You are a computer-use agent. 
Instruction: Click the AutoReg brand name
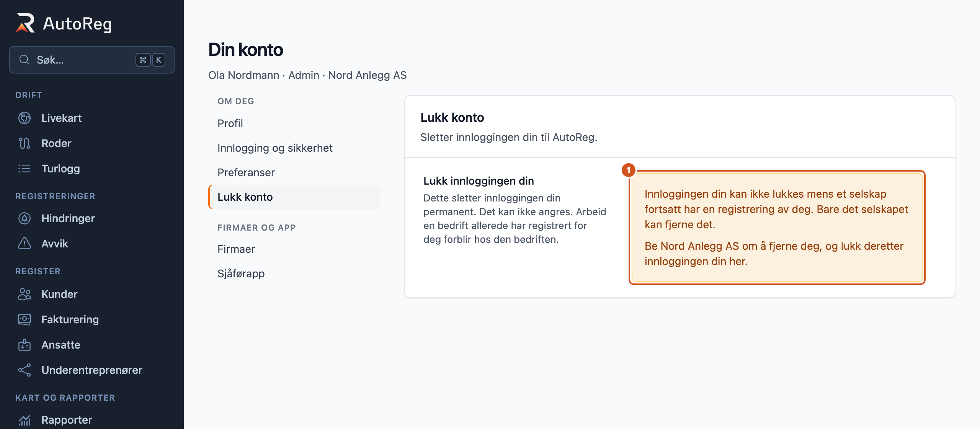click(x=77, y=24)
